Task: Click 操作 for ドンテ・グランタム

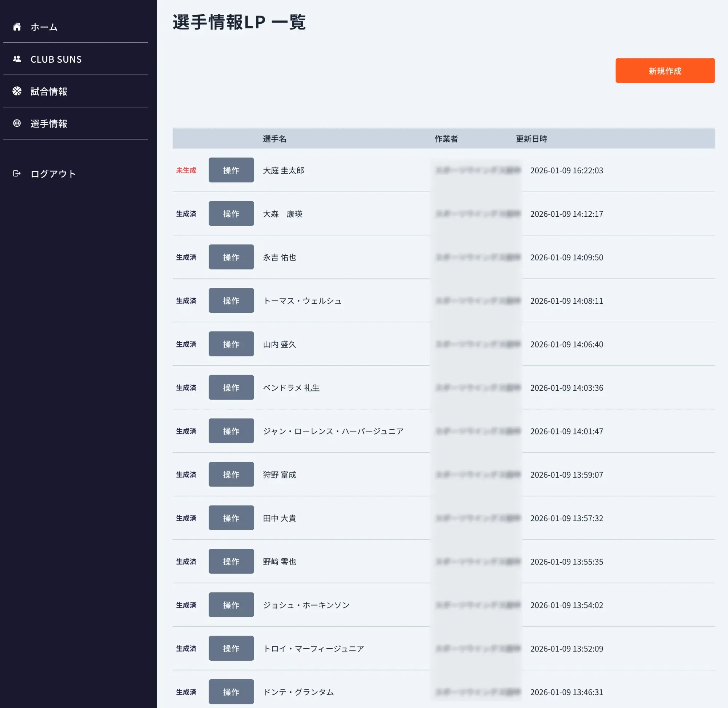Action: coord(231,692)
